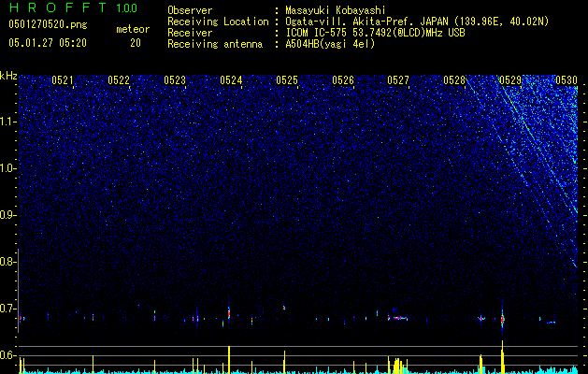Click the 0527 time marker
Viewport: 588px width, 374px height.
coord(398,80)
